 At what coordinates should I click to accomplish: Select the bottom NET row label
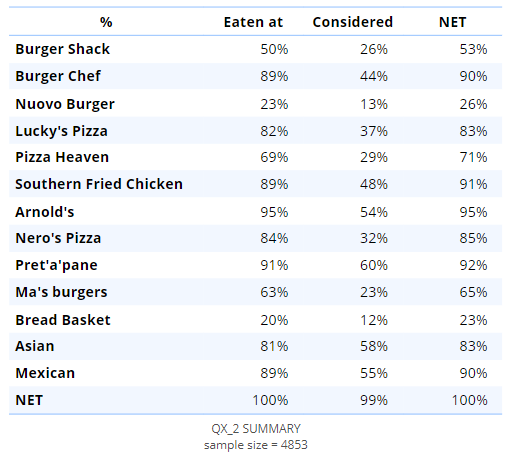[x=29, y=400]
